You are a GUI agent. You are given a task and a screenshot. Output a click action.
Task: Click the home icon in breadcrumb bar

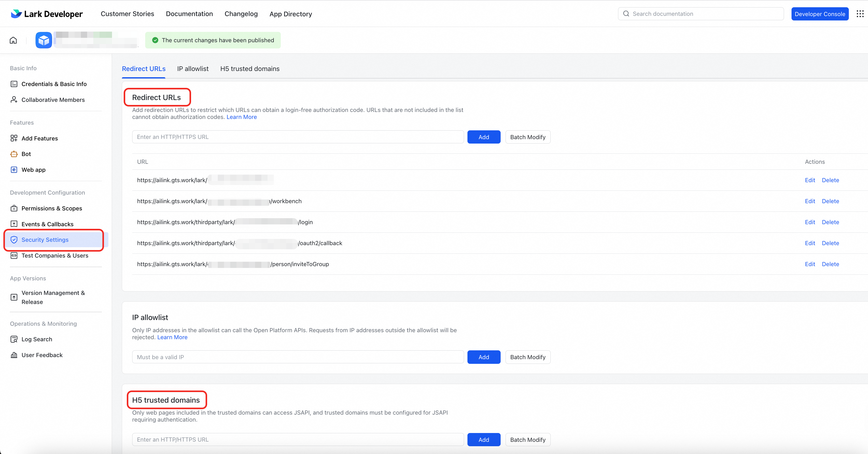point(13,40)
